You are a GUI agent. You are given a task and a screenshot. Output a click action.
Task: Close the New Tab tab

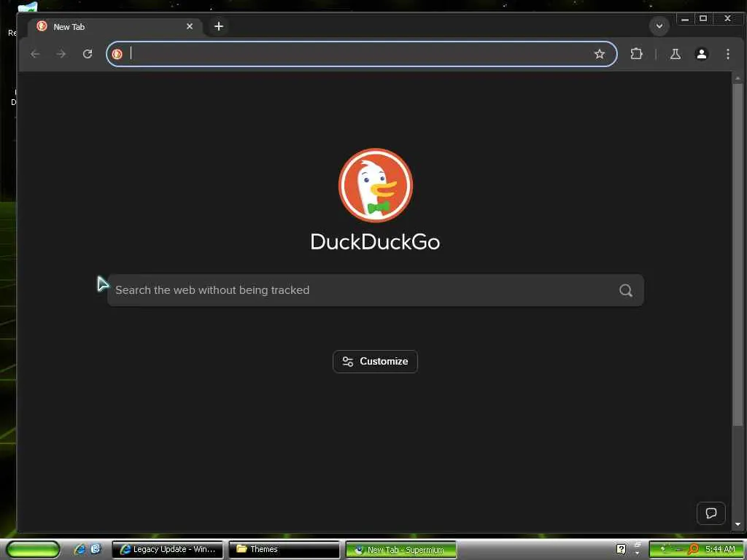point(190,26)
